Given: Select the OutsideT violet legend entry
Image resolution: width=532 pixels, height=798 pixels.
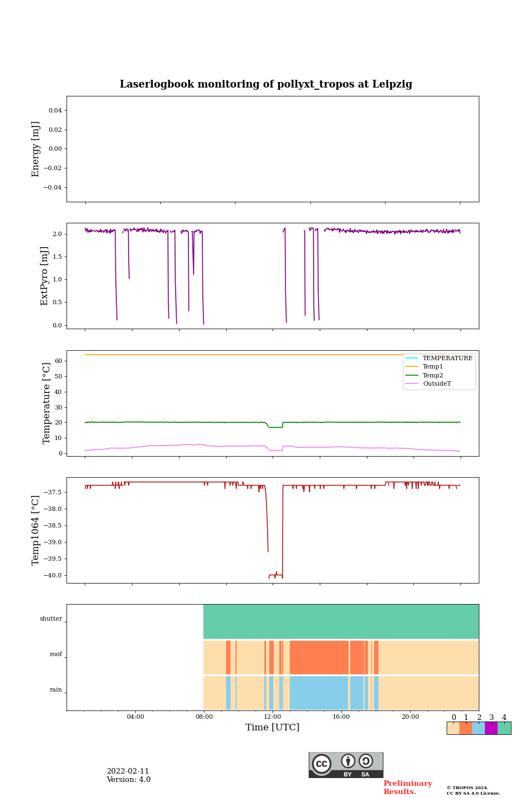Looking at the screenshot, I should pos(437,384).
